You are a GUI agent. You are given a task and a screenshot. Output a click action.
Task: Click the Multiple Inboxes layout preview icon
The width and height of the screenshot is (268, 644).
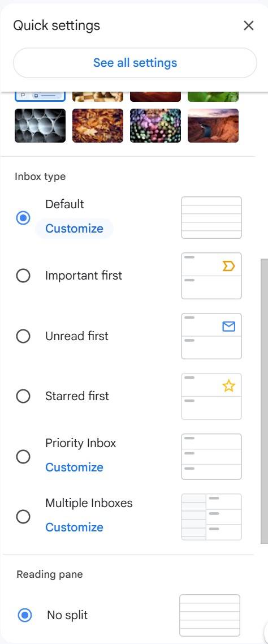[211, 517]
